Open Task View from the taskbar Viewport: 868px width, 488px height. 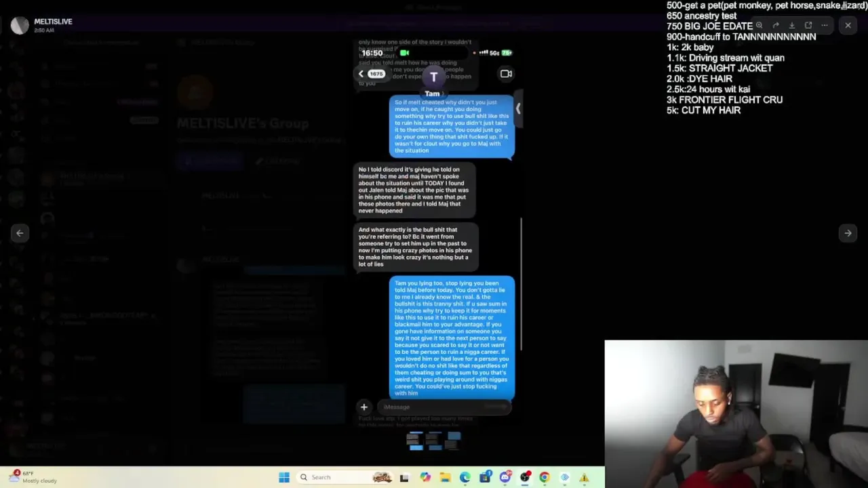404,477
